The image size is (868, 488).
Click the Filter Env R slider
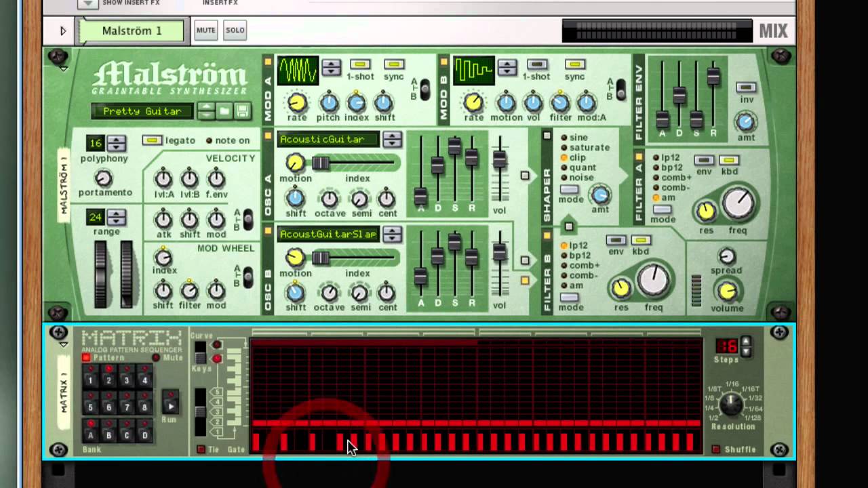click(x=713, y=76)
